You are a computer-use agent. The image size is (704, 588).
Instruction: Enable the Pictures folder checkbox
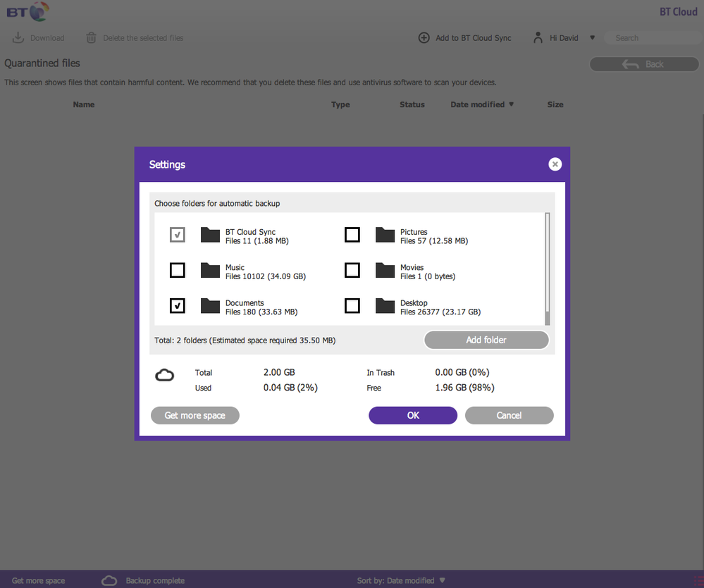(352, 235)
